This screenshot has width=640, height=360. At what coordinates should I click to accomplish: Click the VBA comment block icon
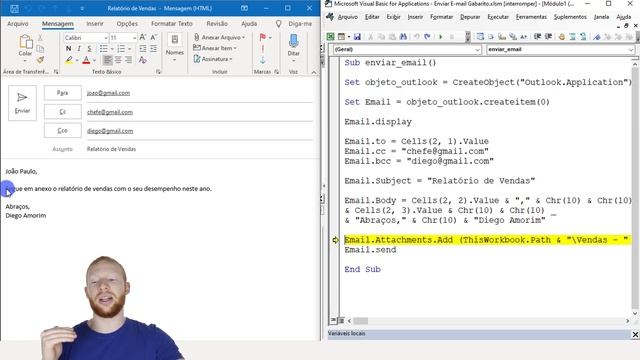click(573, 37)
